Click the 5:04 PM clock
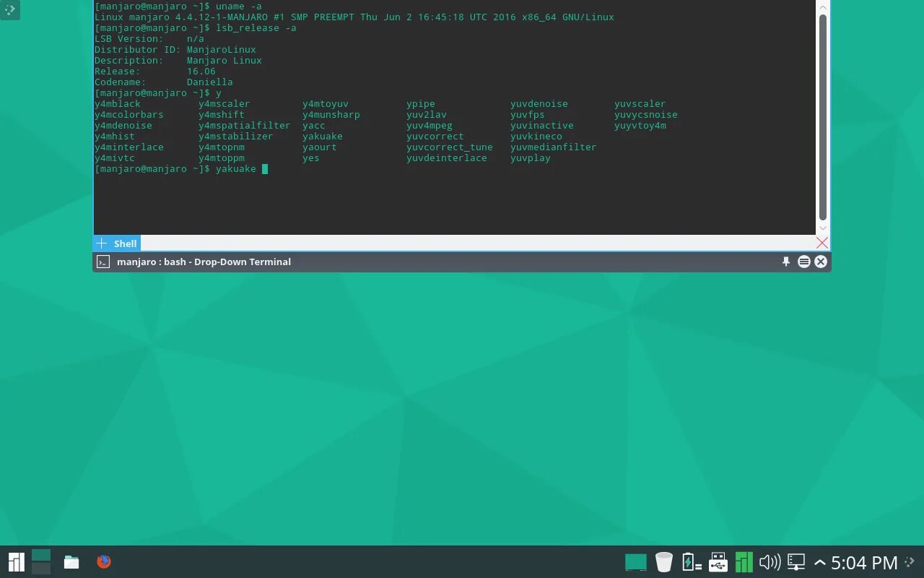924x578 pixels. tap(864, 563)
